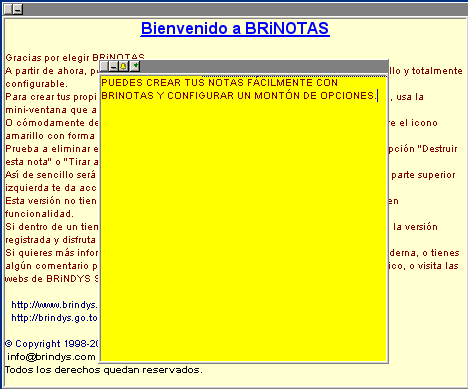Minimize the yellow note window

click(114, 67)
